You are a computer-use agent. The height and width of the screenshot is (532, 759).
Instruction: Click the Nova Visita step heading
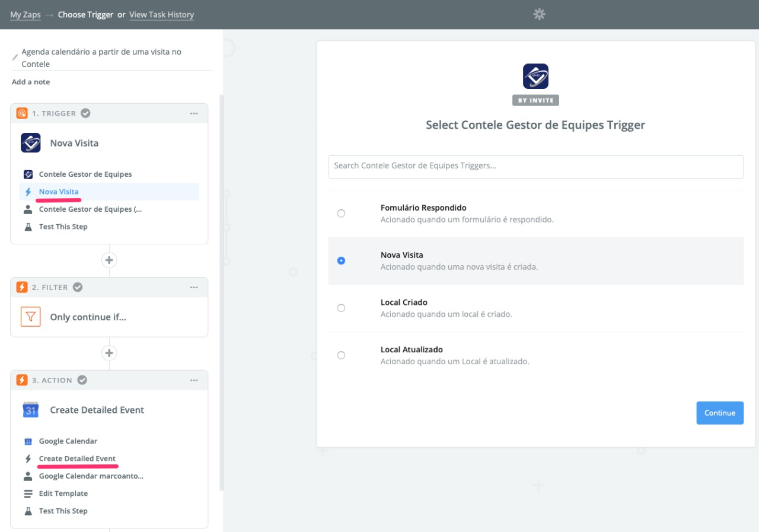point(74,143)
